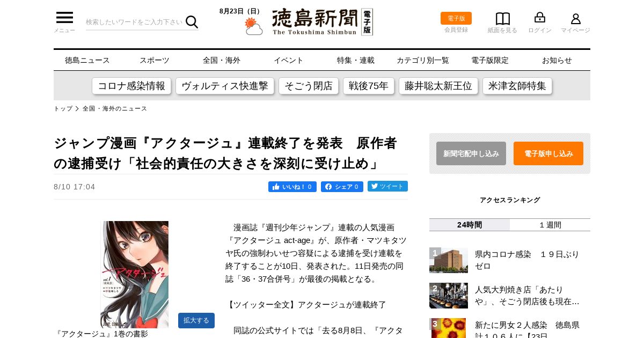Open 新たに男女2人感染 article link
Screen dimensions: 644x338
point(527,329)
